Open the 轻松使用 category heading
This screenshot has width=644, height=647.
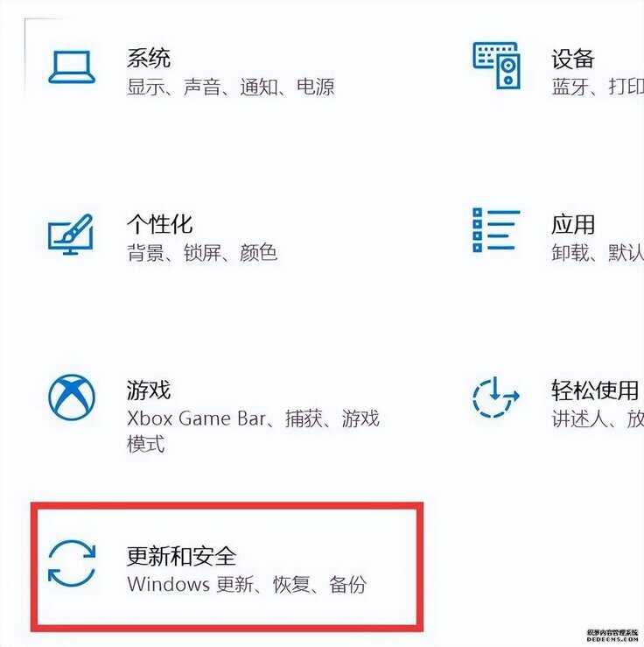[595, 390]
